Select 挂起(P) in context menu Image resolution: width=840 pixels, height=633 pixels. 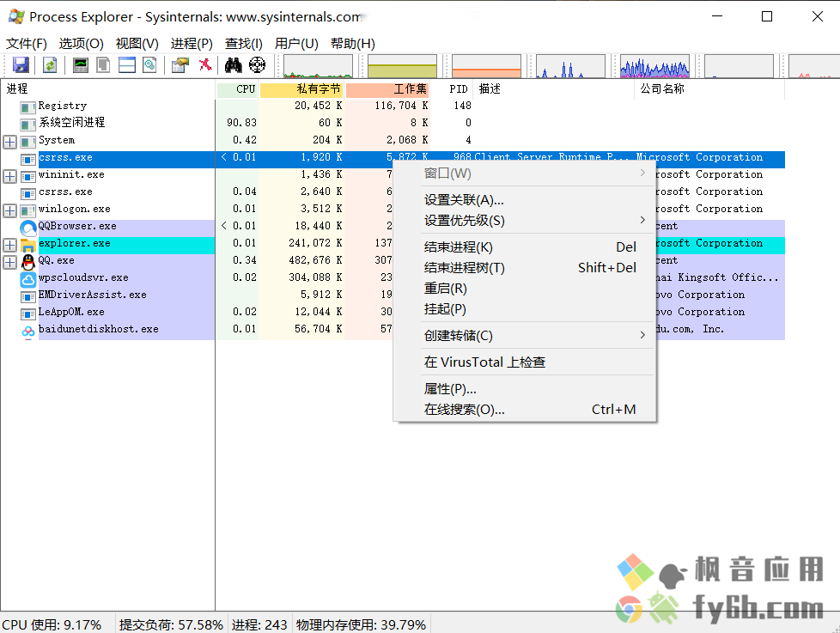(538, 309)
